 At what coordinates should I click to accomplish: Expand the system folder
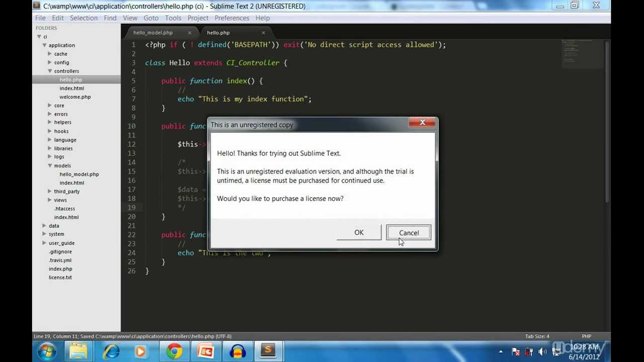click(x=44, y=234)
